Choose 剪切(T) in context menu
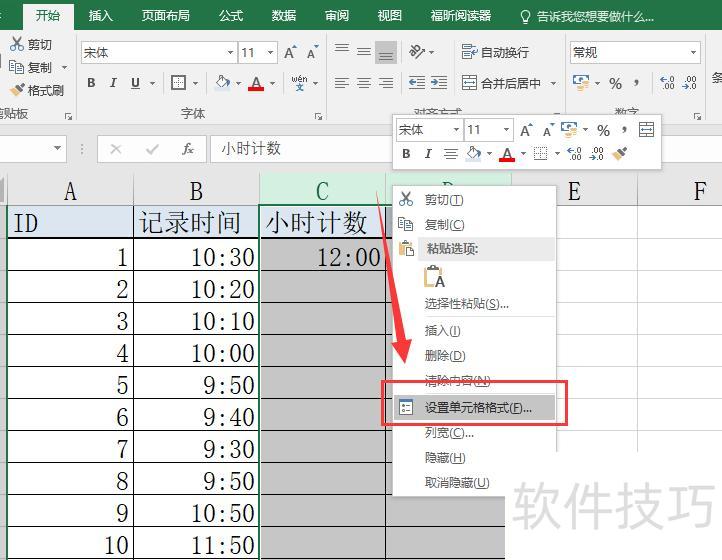 pyautogui.click(x=474, y=199)
